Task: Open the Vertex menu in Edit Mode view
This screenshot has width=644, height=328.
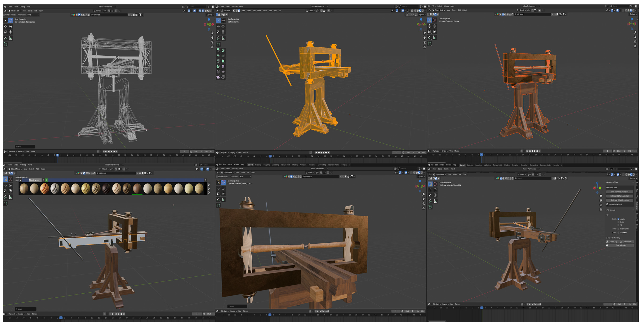Action: [265, 11]
